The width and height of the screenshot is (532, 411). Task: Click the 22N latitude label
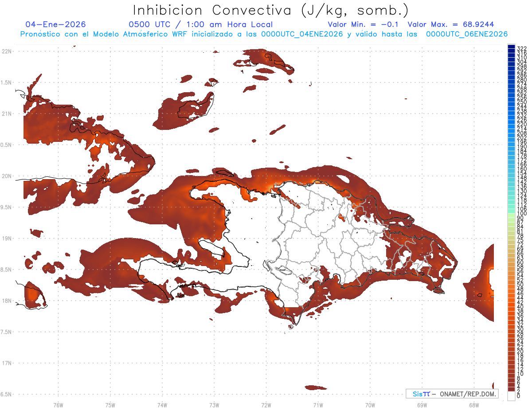pyautogui.click(x=7, y=51)
